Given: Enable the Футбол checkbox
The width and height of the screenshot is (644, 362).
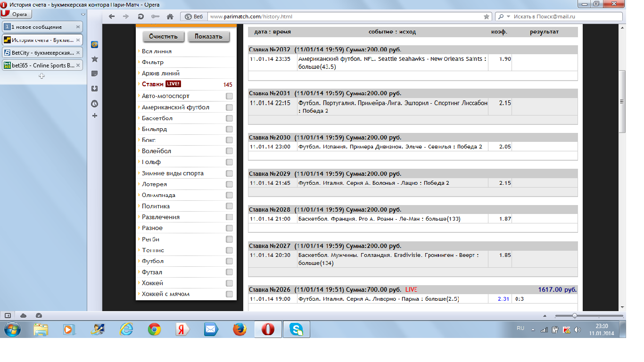Looking at the screenshot, I should point(229,261).
